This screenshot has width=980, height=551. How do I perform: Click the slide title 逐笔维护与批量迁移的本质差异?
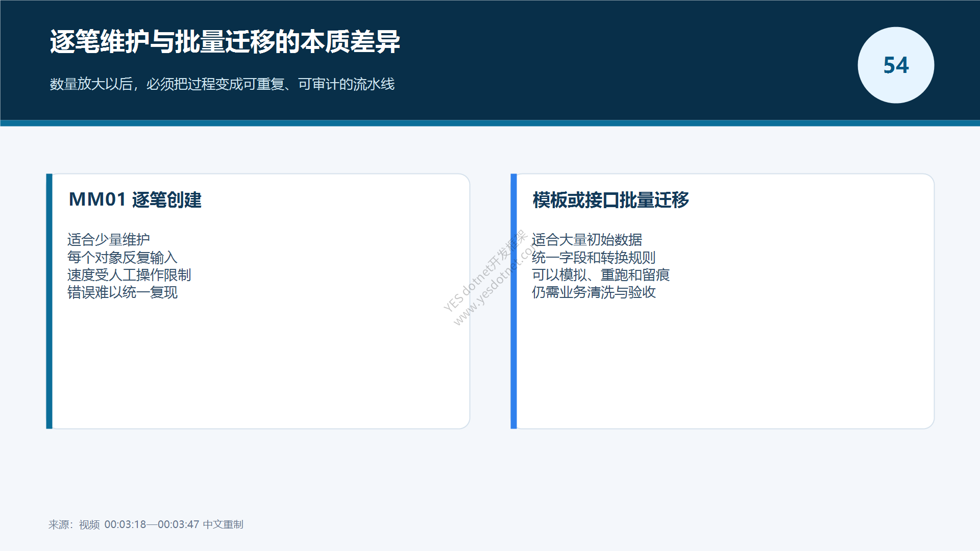point(225,42)
